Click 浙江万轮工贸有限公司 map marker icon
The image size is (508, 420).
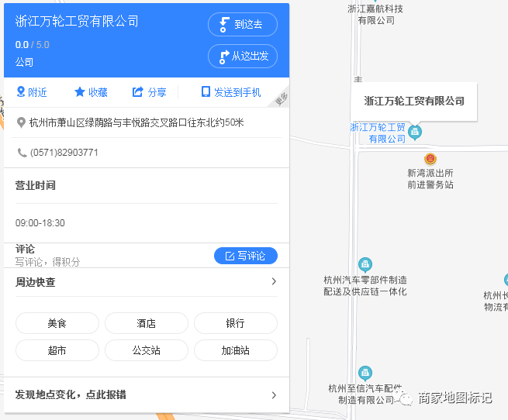pos(415,132)
